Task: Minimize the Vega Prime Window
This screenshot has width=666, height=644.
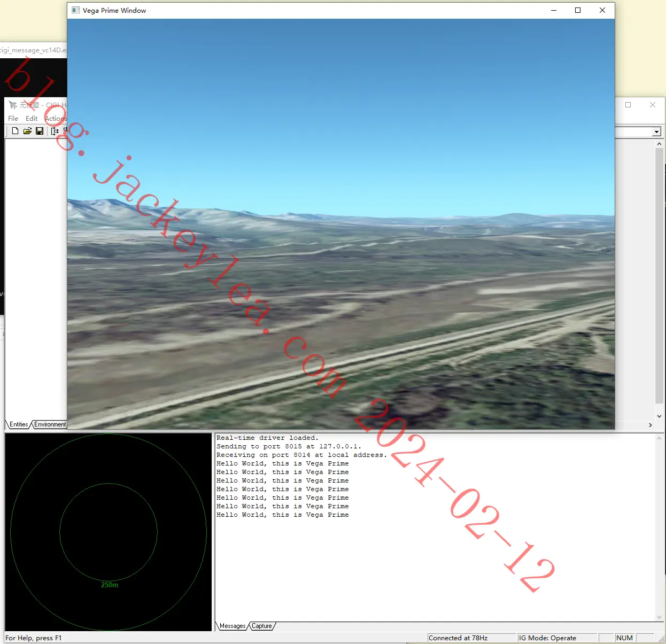Action: pos(554,10)
